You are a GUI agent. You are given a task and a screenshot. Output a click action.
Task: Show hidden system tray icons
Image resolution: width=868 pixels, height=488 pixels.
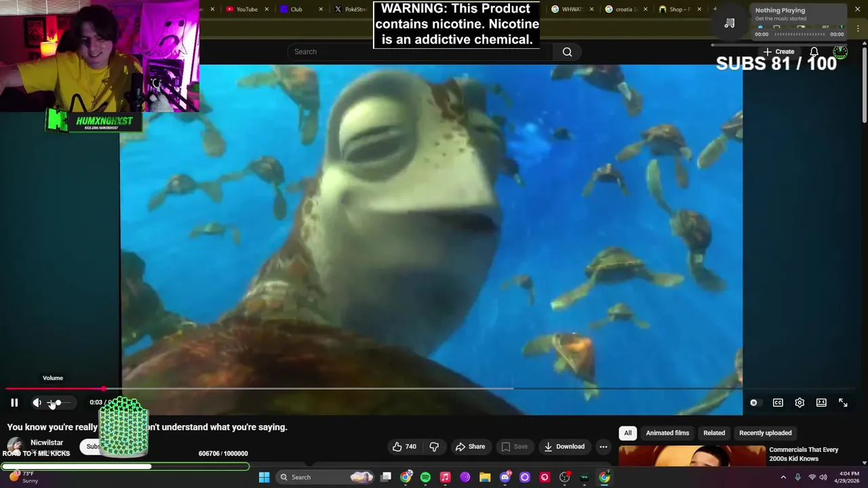(x=783, y=477)
